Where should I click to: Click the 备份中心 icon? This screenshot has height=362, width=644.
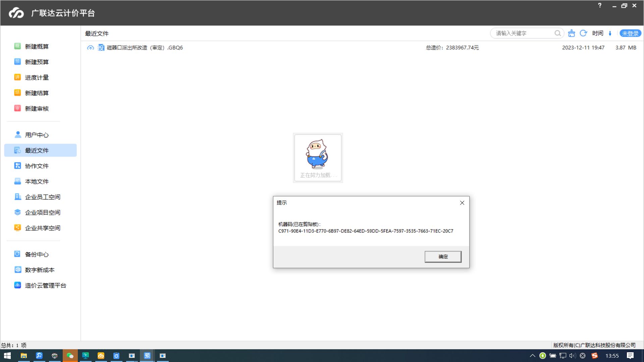[17, 254]
